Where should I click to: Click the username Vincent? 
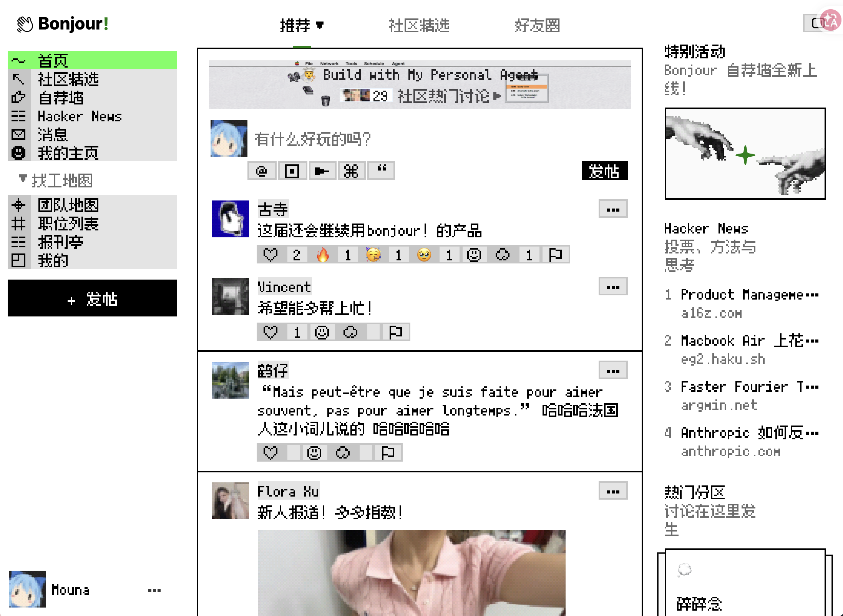[x=284, y=287]
